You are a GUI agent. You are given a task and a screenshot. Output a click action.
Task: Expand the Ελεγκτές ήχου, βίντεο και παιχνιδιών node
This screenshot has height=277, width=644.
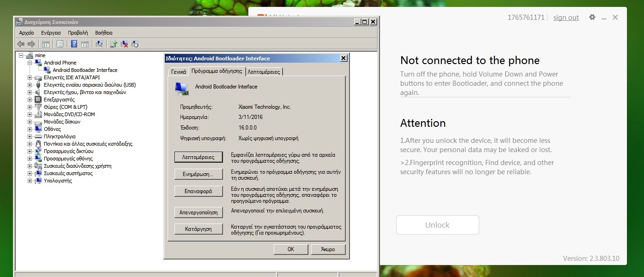pyautogui.click(x=30, y=92)
